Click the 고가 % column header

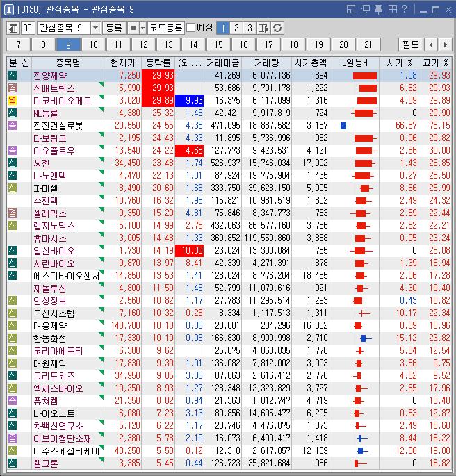[435, 63]
